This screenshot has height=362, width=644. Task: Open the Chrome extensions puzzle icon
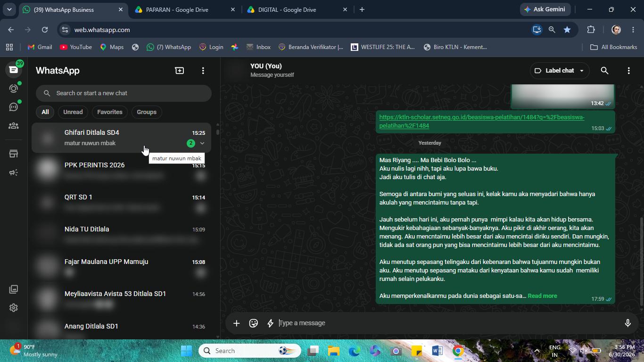tap(591, 30)
